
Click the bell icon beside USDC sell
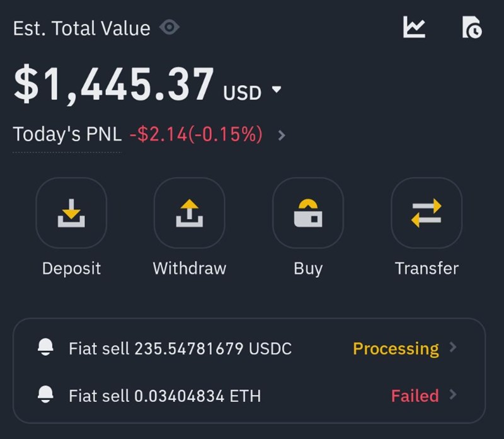click(46, 348)
